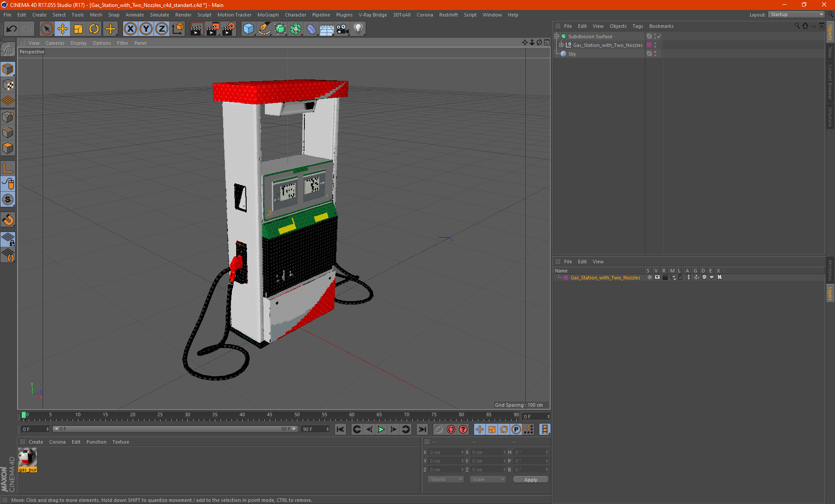835x504 pixels.
Task: Add a light object
Action: (358, 29)
